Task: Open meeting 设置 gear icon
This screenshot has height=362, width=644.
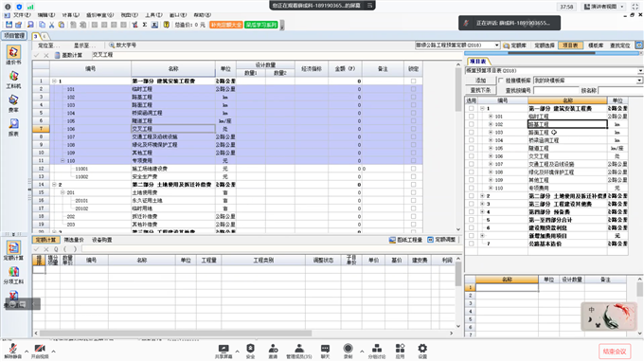Action: click(x=422, y=351)
